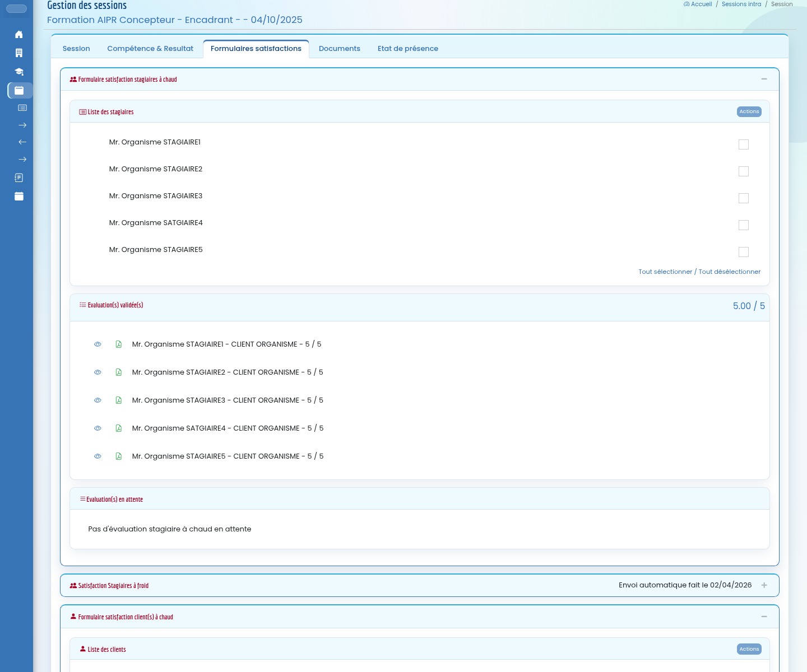Open the graduation cap icon in sidebar

click(19, 72)
